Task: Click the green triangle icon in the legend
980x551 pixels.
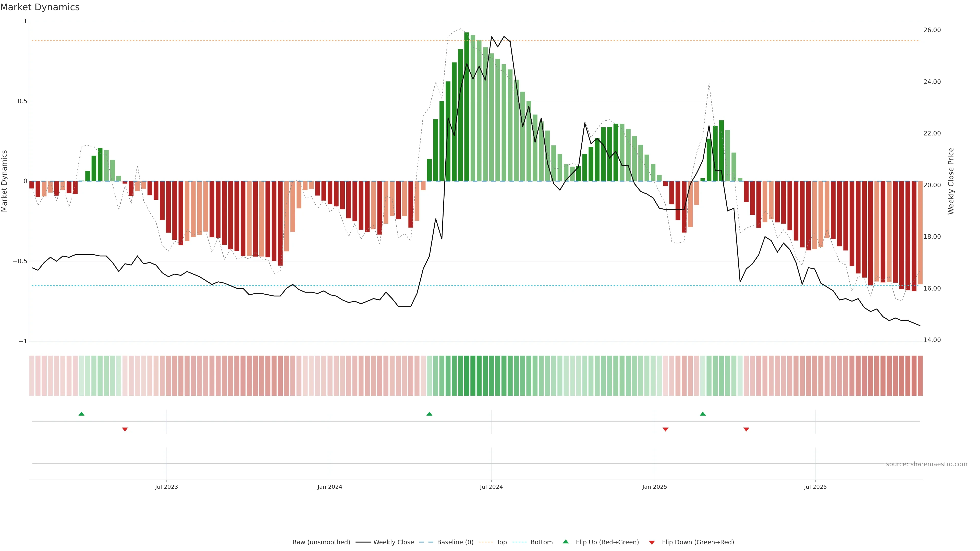Action: [x=566, y=542]
